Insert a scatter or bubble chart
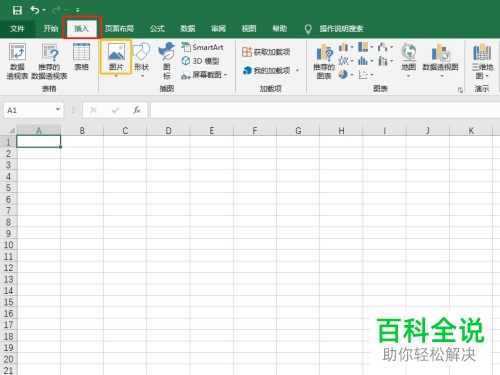Screen dimensions: 500x375 pos(365,75)
